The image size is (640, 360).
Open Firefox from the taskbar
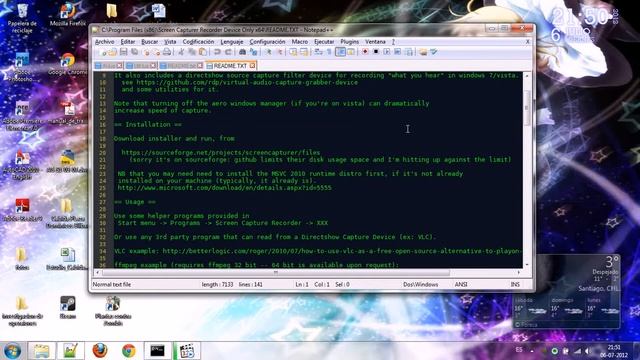[100, 351]
